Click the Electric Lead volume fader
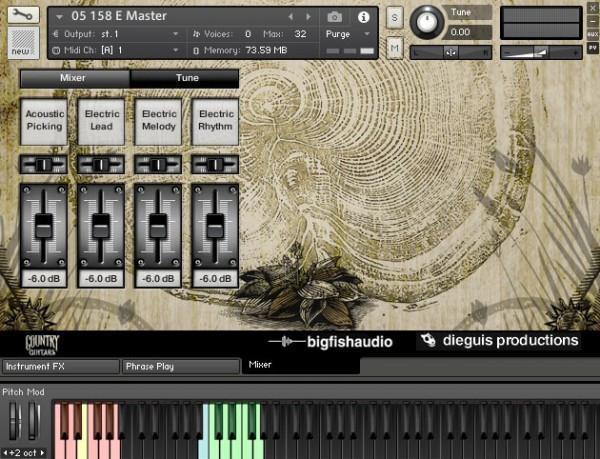600x459 pixels. [102, 223]
